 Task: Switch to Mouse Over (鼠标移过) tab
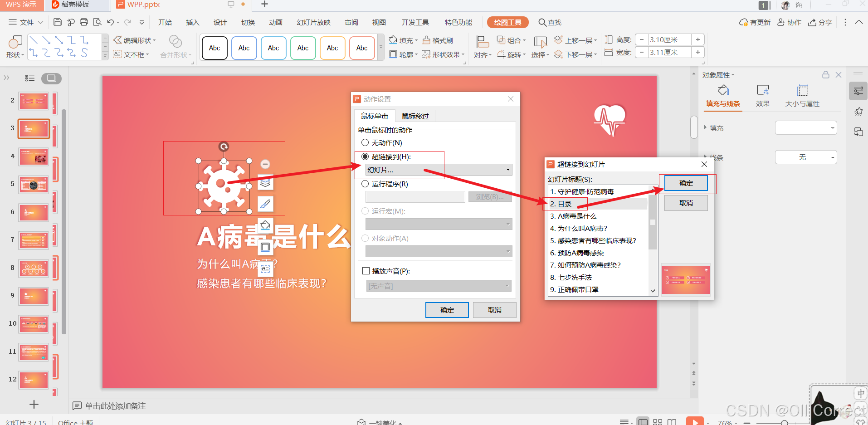click(415, 116)
